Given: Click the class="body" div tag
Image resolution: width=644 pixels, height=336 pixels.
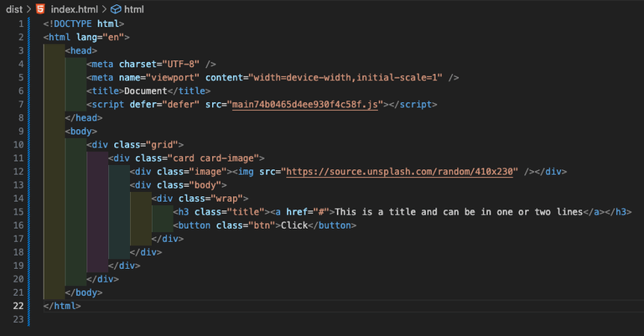Looking at the screenshot, I should (x=179, y=185).
